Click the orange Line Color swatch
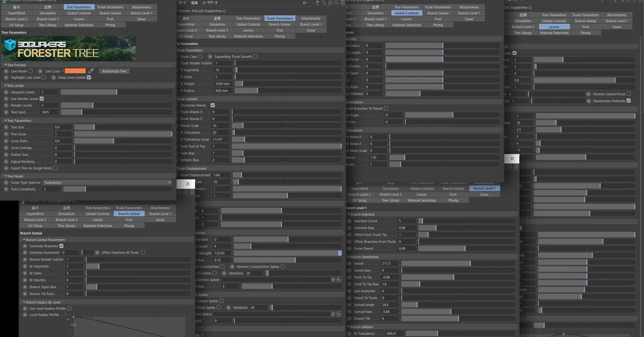This screenshot has width=644, height=337. (x=75, y=71)
